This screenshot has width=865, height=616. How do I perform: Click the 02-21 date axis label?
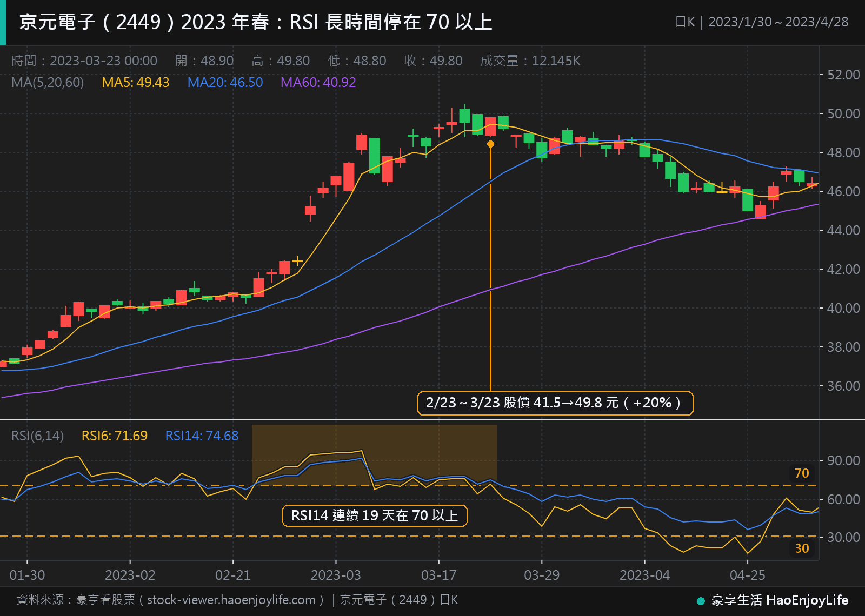[x=233, y=575]
